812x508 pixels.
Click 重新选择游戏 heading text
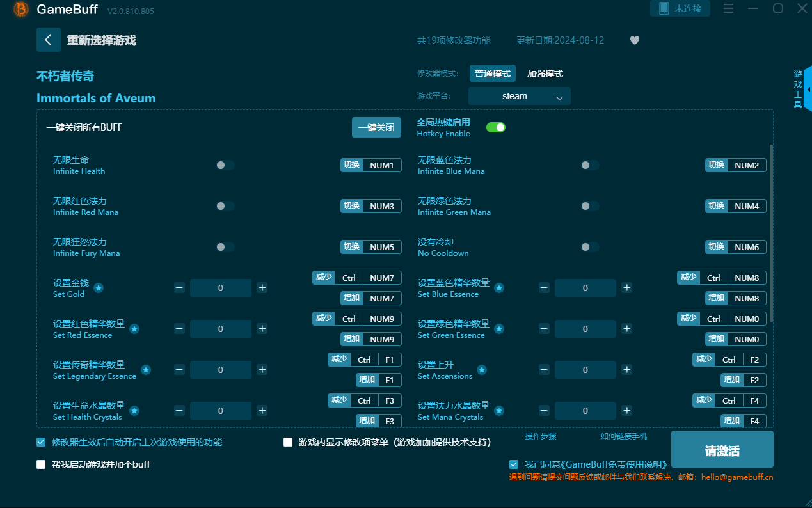coord(102,40)
